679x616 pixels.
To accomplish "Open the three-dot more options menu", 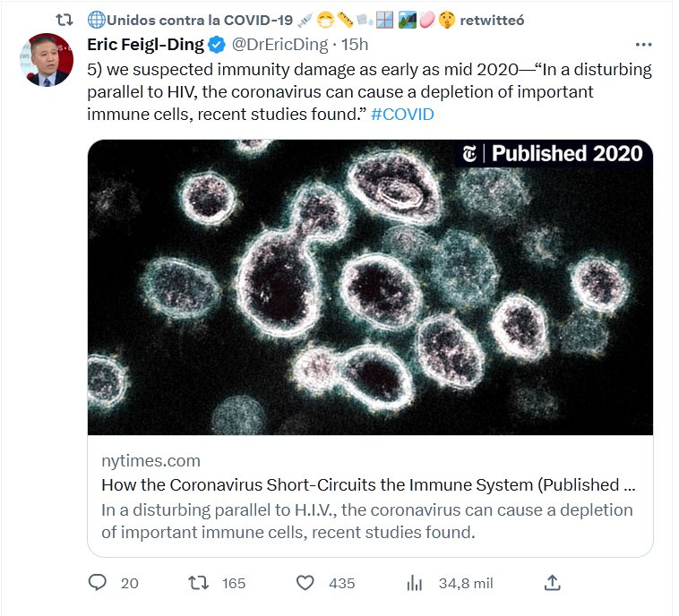I will point(643,44).
